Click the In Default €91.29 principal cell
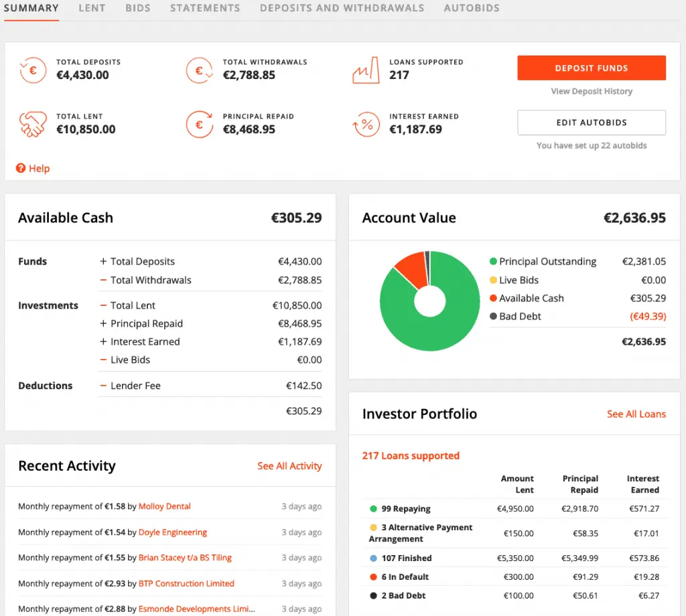Image resolution: width=686 pixels, height=616 pixels. pos(585,576)
